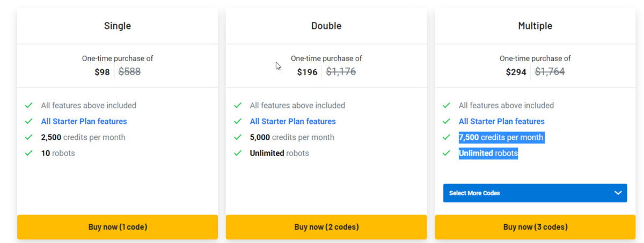Viewport: 644px width, 243px height.
Task: Click Buy now (1 code) button
Action: [x=118, y=227]
